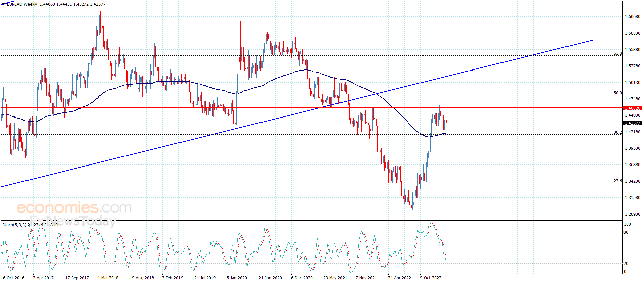Click the 1.55380 price axis value
This screenshot has width=644, height=282.
tap(632, 49)
